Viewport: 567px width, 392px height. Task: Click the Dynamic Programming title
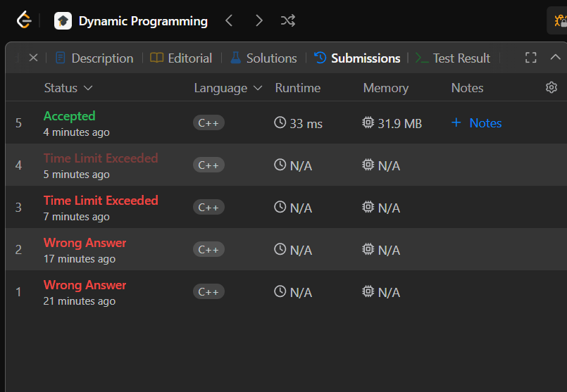[x=143, y=21]
